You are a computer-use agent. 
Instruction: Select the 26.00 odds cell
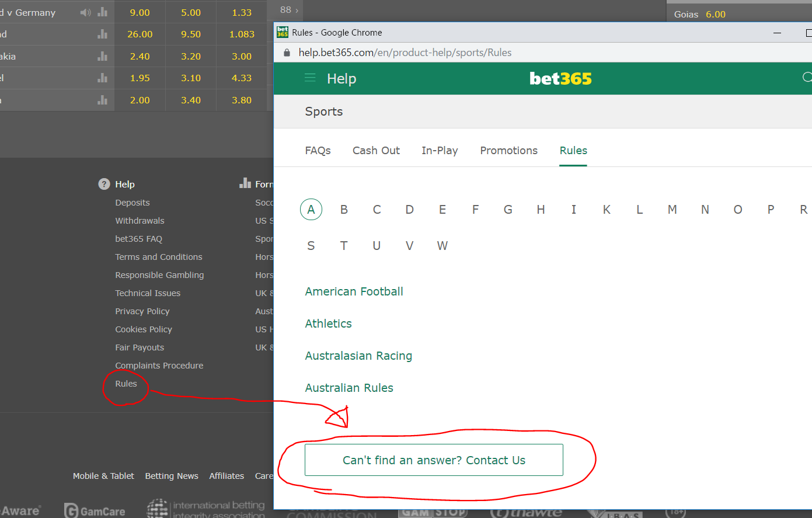[x=140, y=34]
